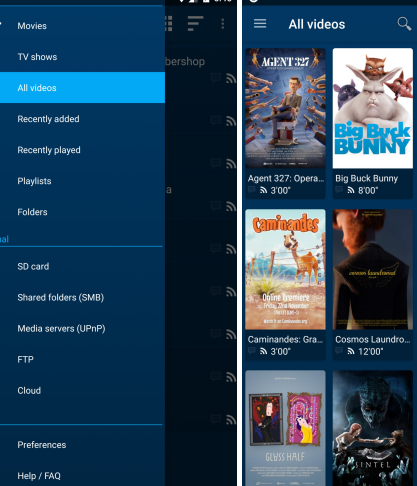The height and width of the screenshot is (486, 417).
Task: Open Media servers (UPnP)
Action: [61, 328]
